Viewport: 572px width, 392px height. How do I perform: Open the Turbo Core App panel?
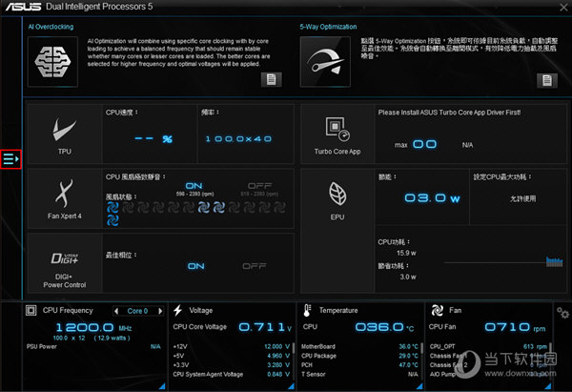tap(337, 134)
